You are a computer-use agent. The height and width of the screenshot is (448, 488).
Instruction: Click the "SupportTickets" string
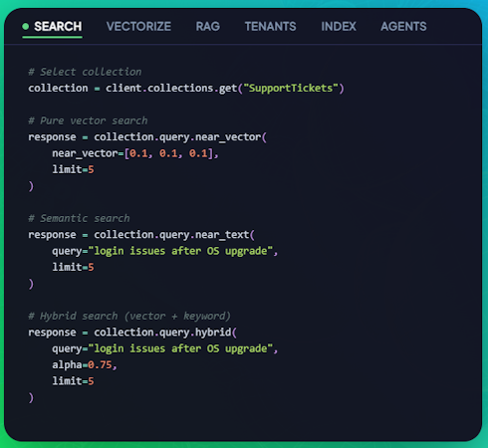click(291, 88)
